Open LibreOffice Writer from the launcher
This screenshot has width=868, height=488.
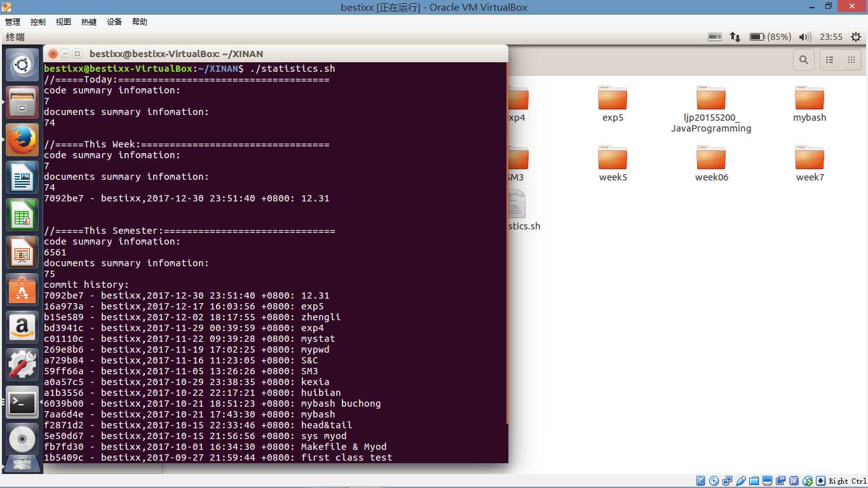(22, 177)
